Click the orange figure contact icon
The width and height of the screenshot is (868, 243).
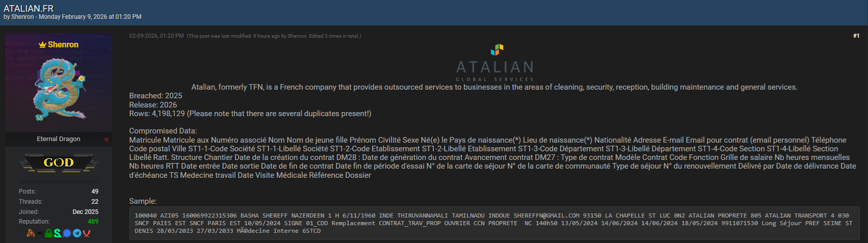click(31, 233)
